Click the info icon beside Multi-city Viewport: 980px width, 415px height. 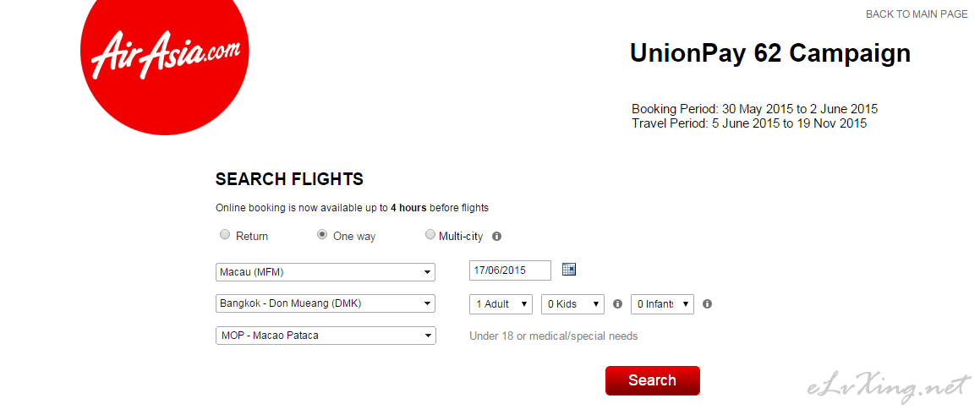(497, 237)
